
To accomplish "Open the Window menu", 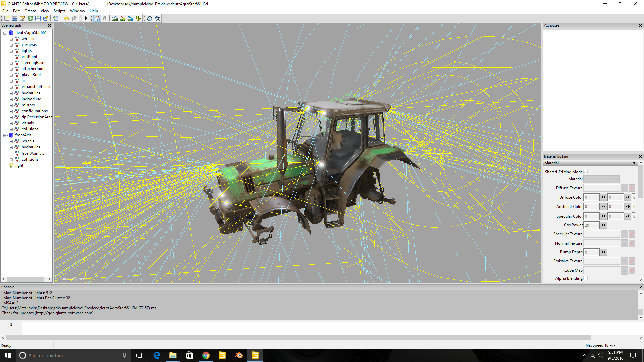I will point(77,11).
